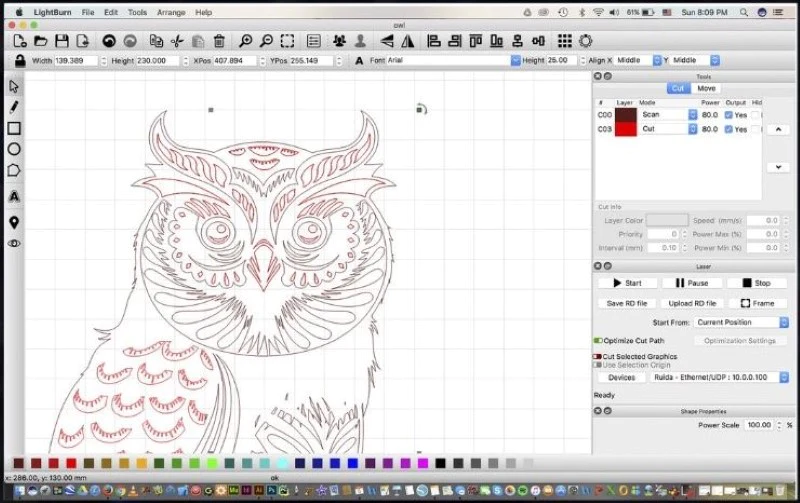The width and height of the screenshot is (800, 503).
Task: Open the settings gear in toolbar
Action: click(586, 41)
